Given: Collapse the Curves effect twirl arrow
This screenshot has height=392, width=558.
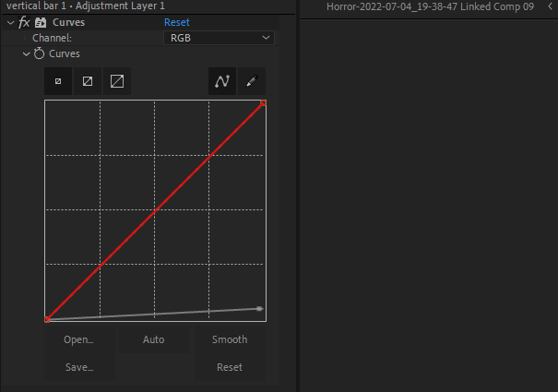Looking at the screenshot, I should (x=11, y=23).
